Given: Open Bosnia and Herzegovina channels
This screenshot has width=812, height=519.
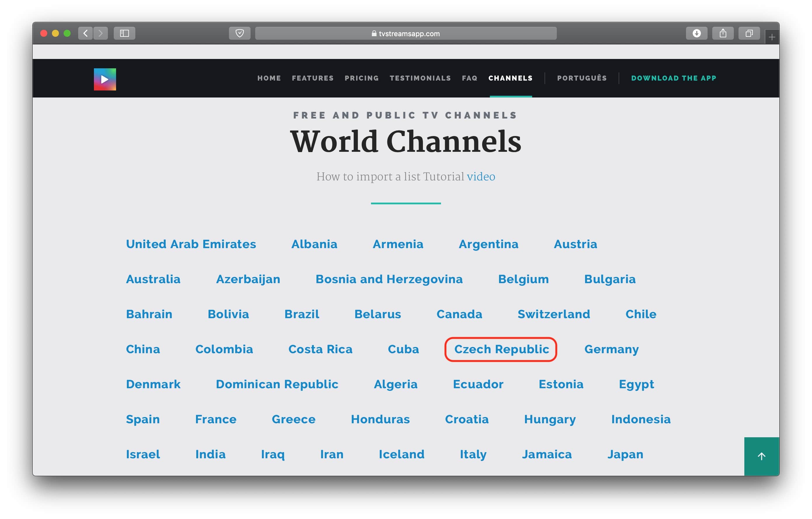Looking at the screenshot, I should (389, 279).
